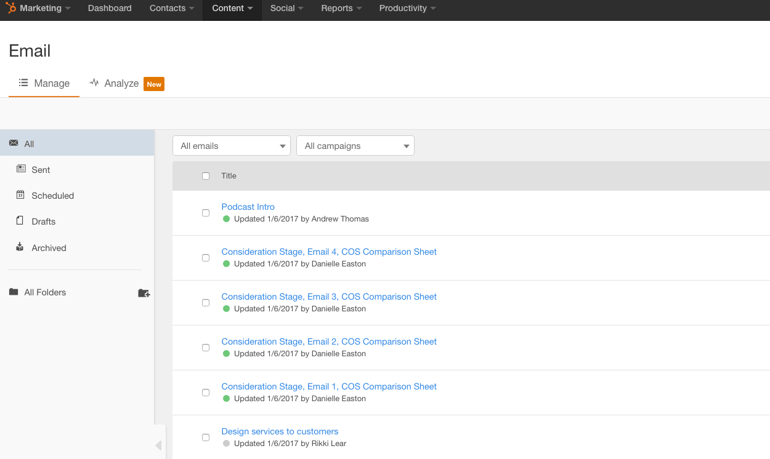Screen dimensions: 770x459
Task: Open Consideration Stage, Email 4 link
Action: (x=329, y=252)
